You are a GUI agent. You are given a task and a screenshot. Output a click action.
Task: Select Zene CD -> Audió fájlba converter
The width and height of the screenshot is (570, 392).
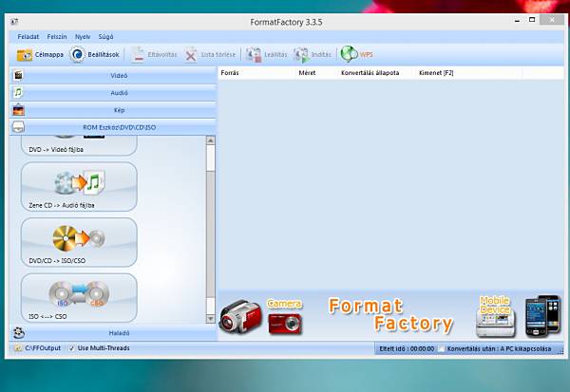point(79,186)
